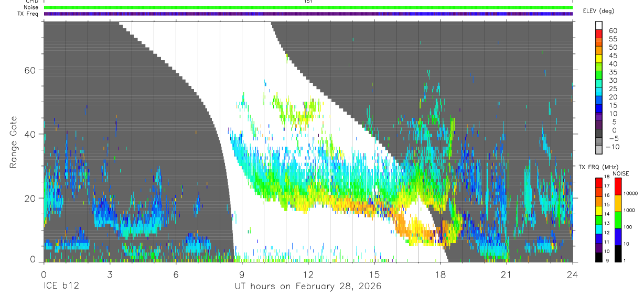
Task: Click the green segment of the NOISE color bar
Action: point(618,220)
